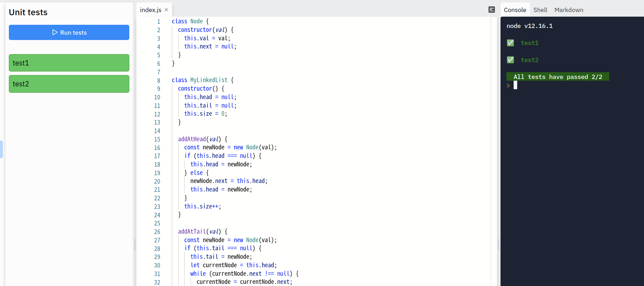Image resolution: width=644 pixels, height=286 pixels.
Task: Click the 'node v12.16.1' console line
Action: pos(530,26)
